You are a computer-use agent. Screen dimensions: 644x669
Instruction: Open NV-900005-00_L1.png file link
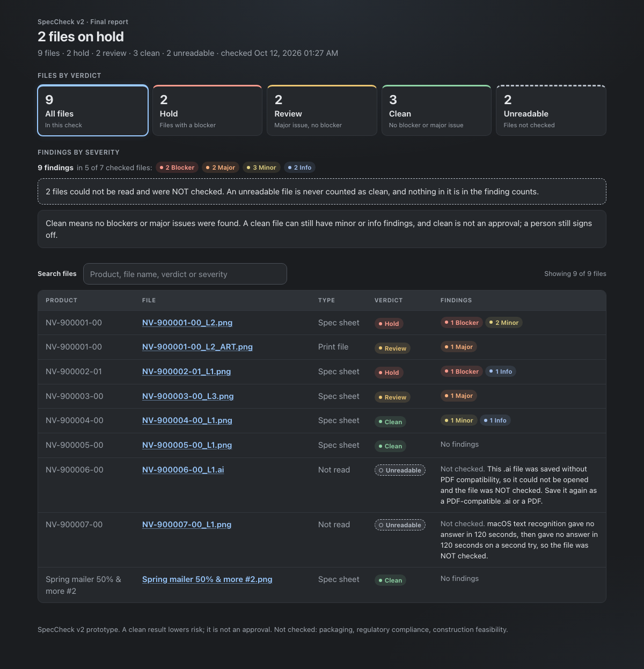point(187,445)
